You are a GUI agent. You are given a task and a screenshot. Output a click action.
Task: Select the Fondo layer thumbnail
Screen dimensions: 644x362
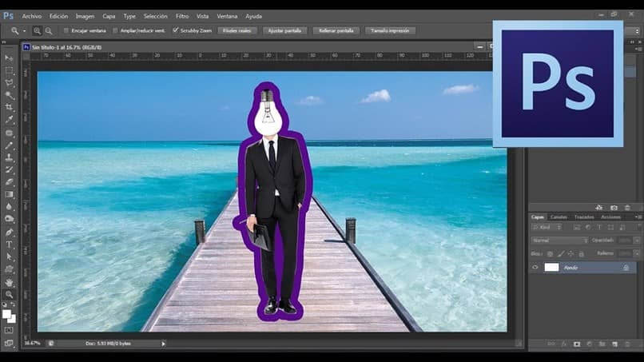[x=551, y=268]
